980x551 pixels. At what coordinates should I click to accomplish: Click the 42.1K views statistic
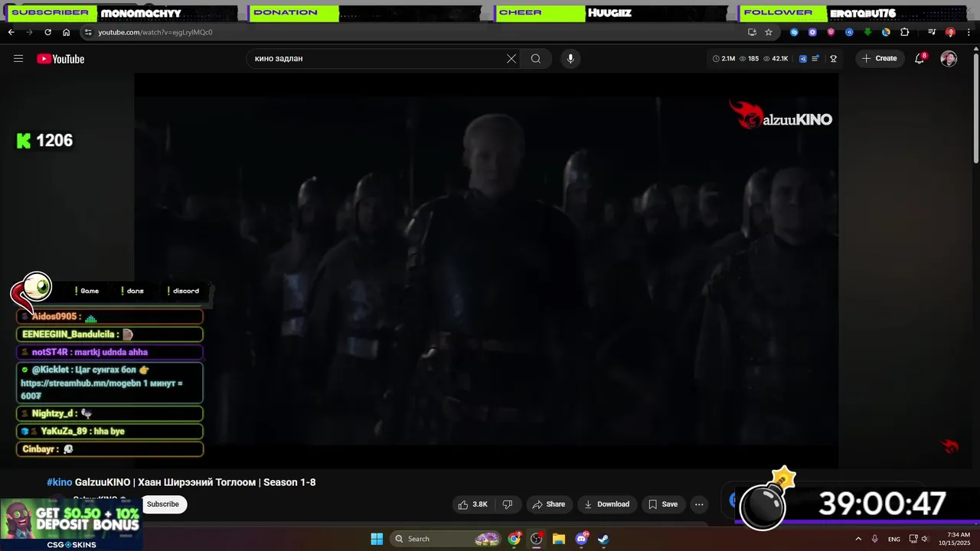pyautogui.click(x=776, y=58)
